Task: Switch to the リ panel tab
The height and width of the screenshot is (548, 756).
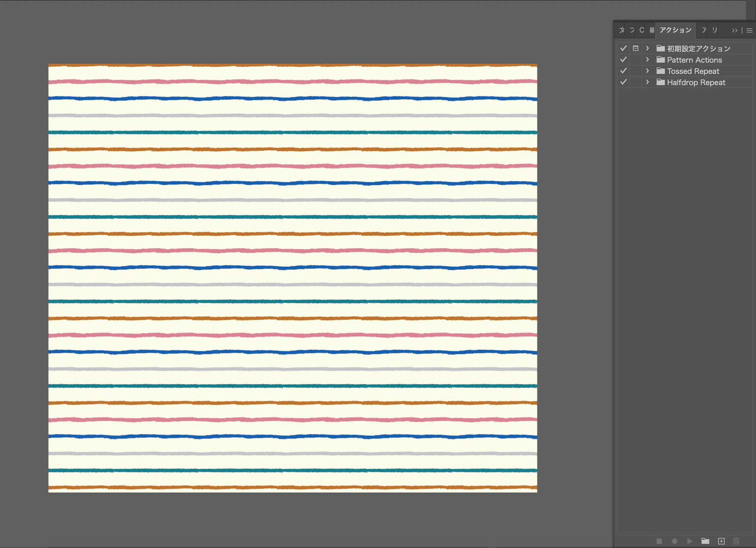Action: pos(715,30)
